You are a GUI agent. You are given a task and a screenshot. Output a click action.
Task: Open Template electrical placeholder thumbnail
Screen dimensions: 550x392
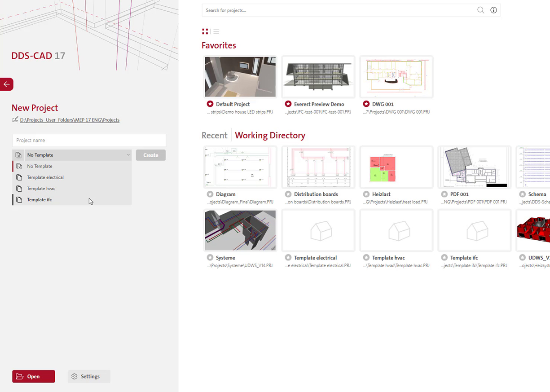click(x=318, y=231)
